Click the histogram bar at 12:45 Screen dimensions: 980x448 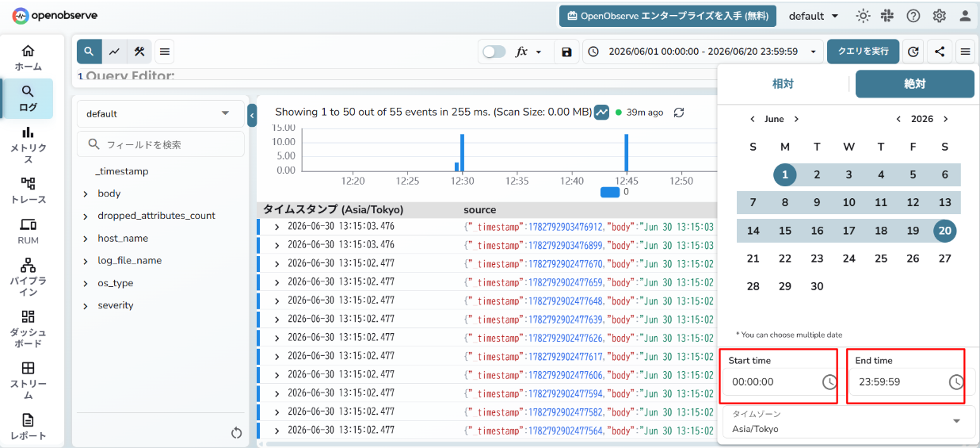coord(626,152)
